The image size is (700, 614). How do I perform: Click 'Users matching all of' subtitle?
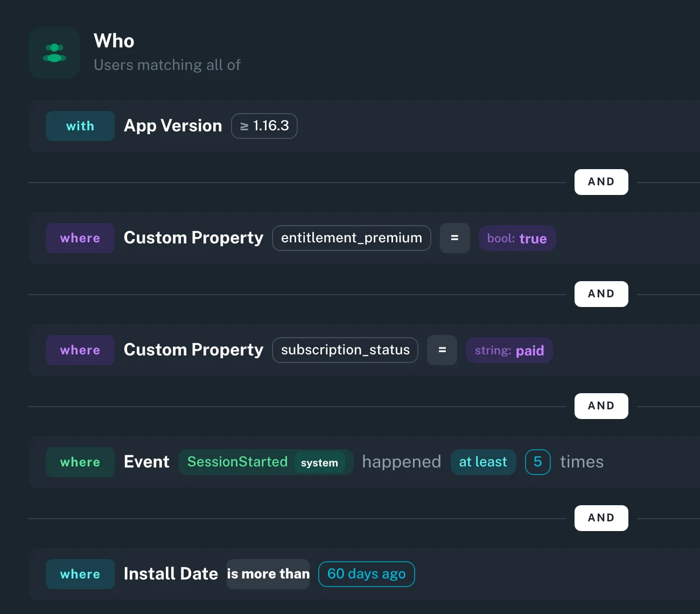coord(167,65)
